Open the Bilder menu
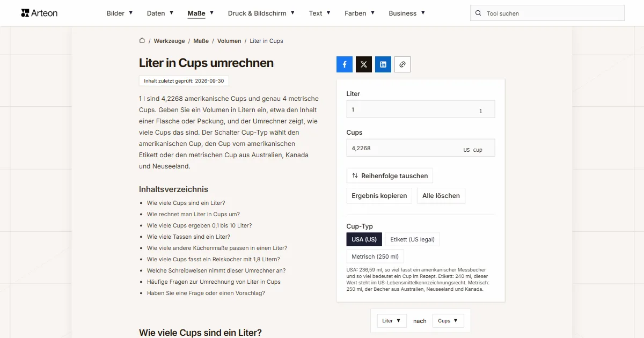 tap(120, 13)
